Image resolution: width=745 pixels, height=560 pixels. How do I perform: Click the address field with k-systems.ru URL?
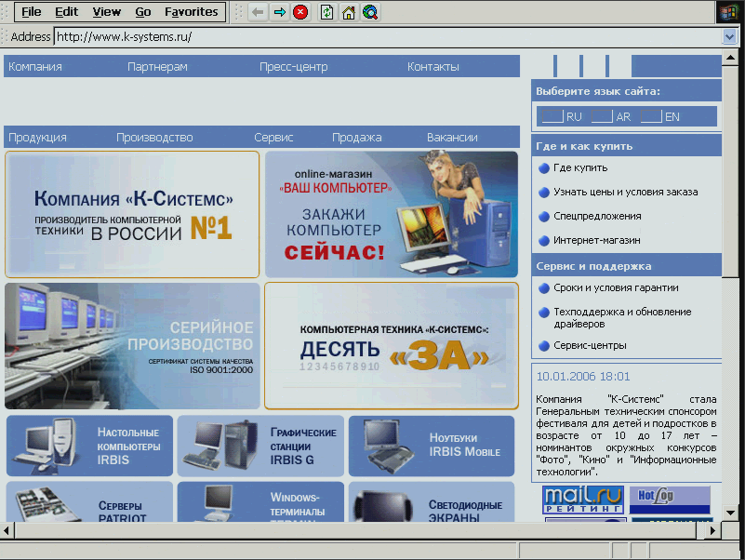pos(388,36)
